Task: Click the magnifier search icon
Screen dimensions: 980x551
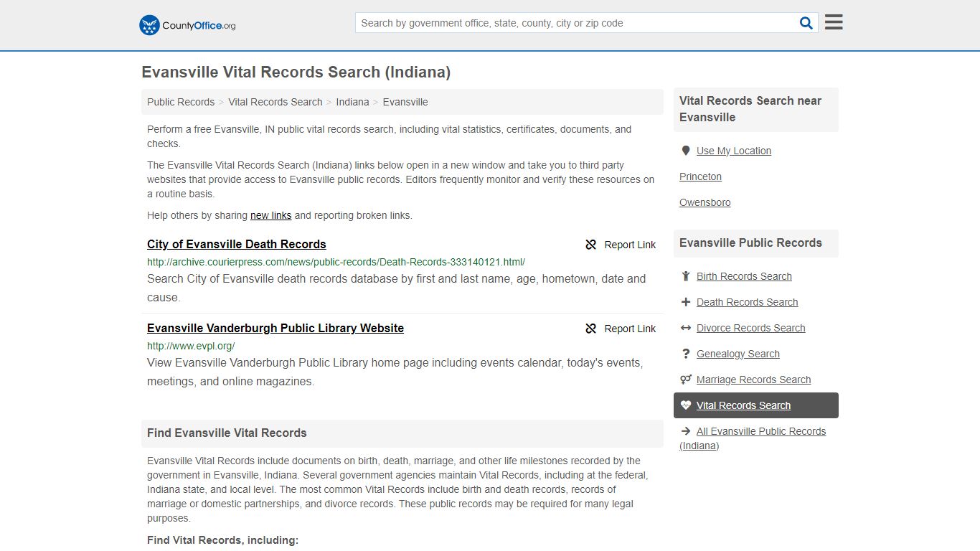Action: click(806, 23)
